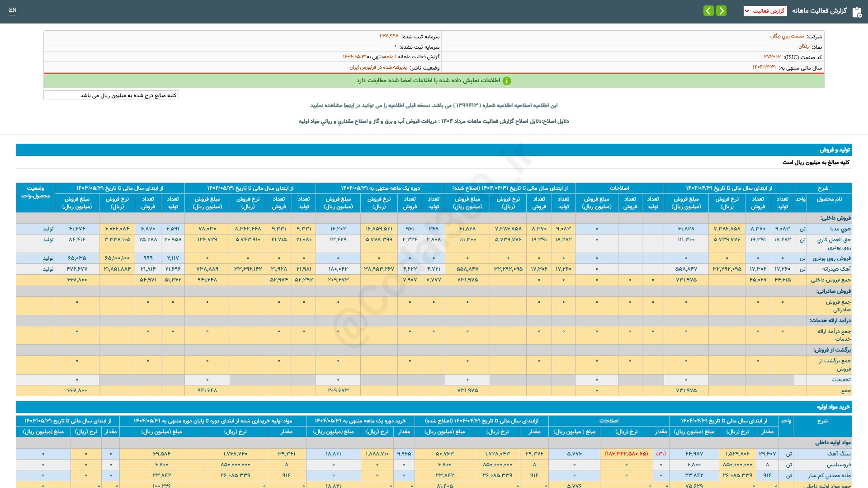
Task: Click the سنگ آهک raw material row
Action: click(x=839, y=454)
